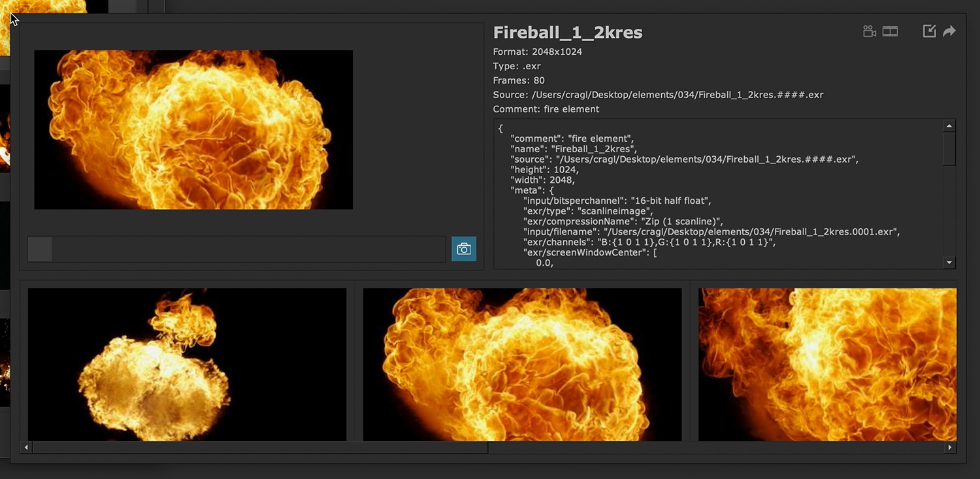Select the third close-up flame thumbnail
980x479 pixels.
click(827, 365)
